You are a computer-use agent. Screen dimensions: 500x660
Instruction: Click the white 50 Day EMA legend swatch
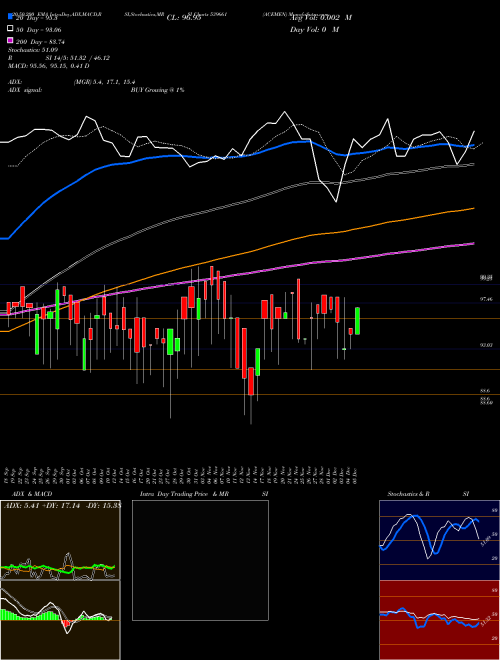10,29
